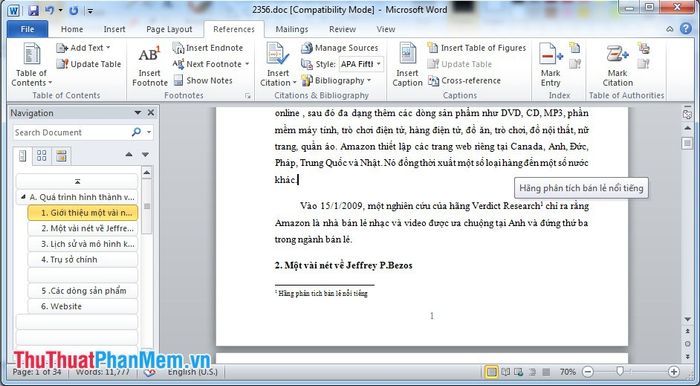Click the Show Notes icon
700x386 pixels.
(178, 80)
